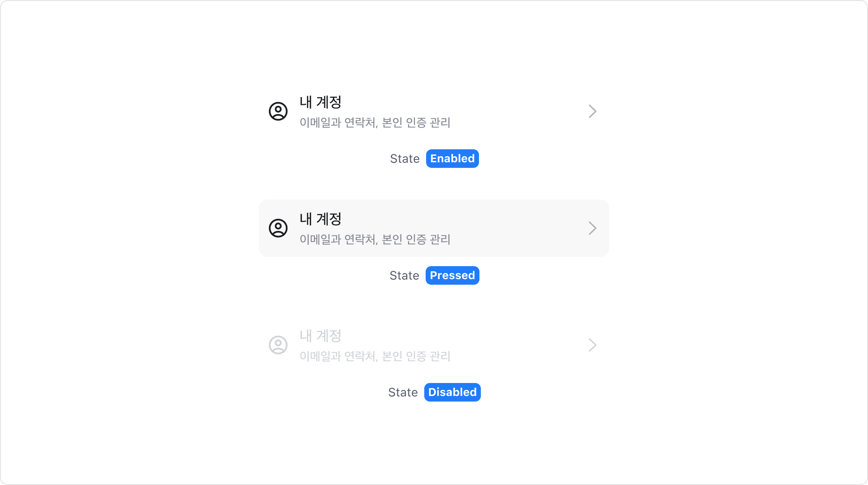This screenshot has width=868, height=485.
Task: Select the 내 계정 title in the enabled row
Action: (320, 102)
